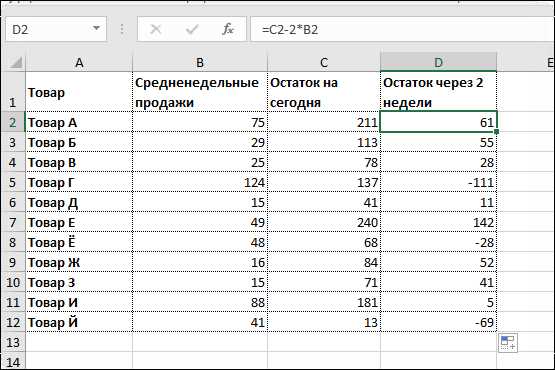Screen dimensions: 555x370
Task: Click cell with value 13
Action: pyautogui.click(x=324, y=322)
